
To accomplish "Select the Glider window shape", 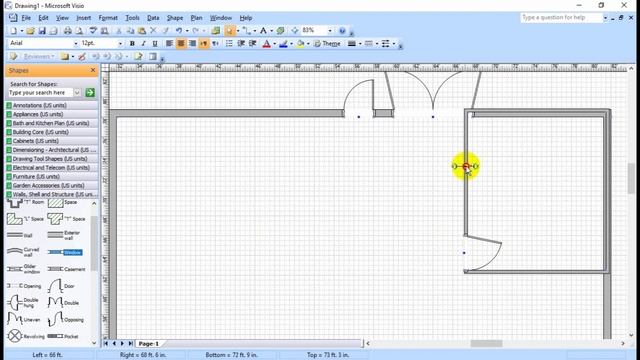I will click(23, 269).
